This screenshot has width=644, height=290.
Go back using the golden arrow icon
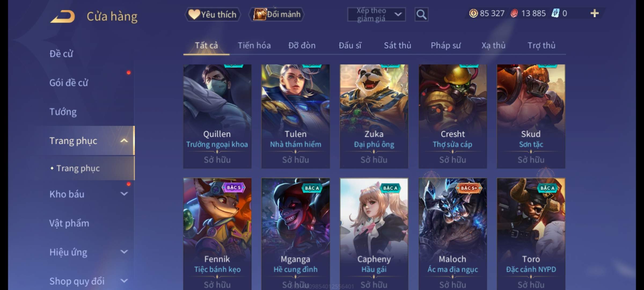point(62,16)
